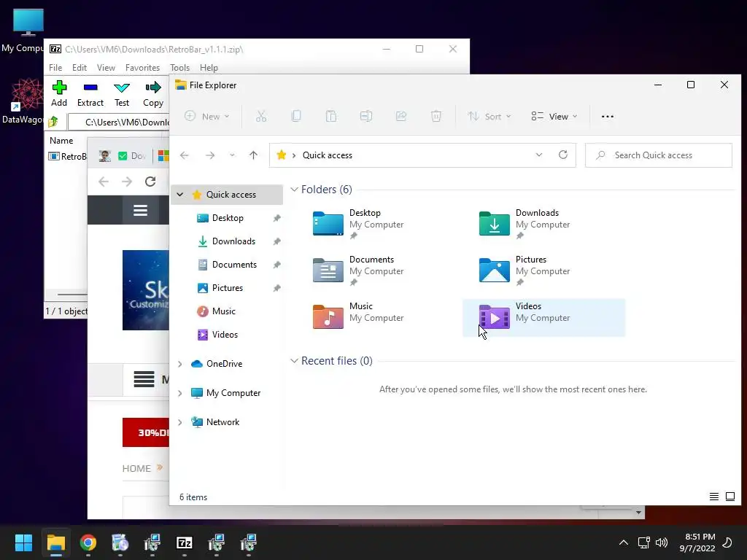This screenshot has width=747, height=560.
Task: Open the volume control in system tray
Action: click(x=662, y=542)
